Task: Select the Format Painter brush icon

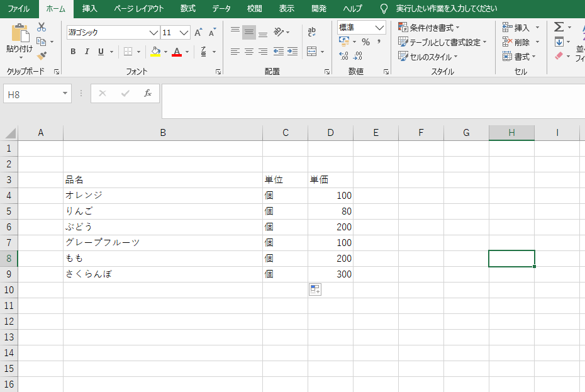Action: tap(42, 55)
